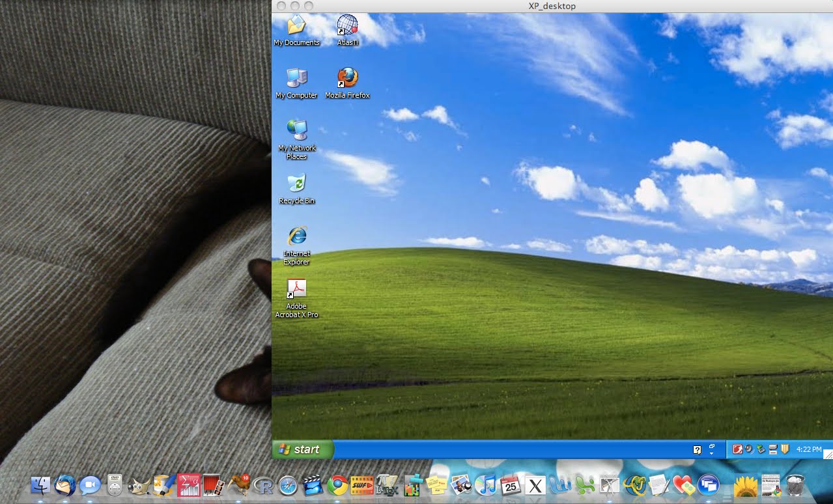
Task: Open the kiwi bird app with badge
Action: (x=238, y=485)
